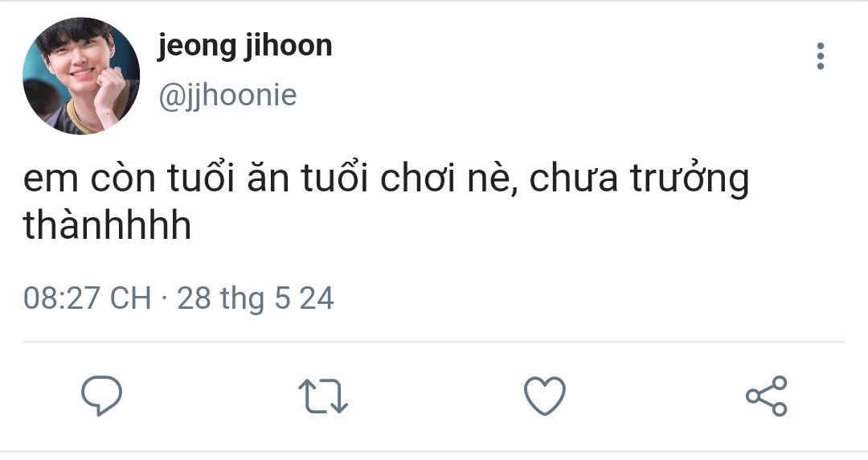Click the word "thànhhhh" in the tweet

point(107,226)
